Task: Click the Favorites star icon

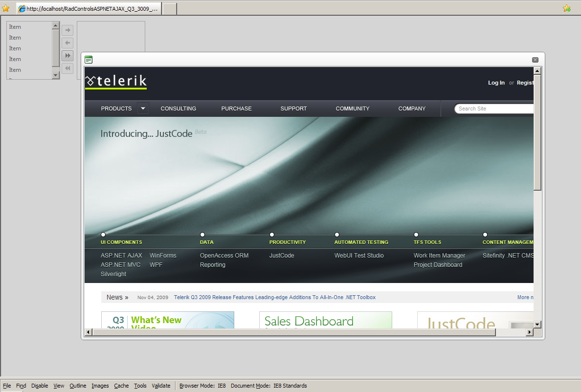Action: [x=5, y=8]
